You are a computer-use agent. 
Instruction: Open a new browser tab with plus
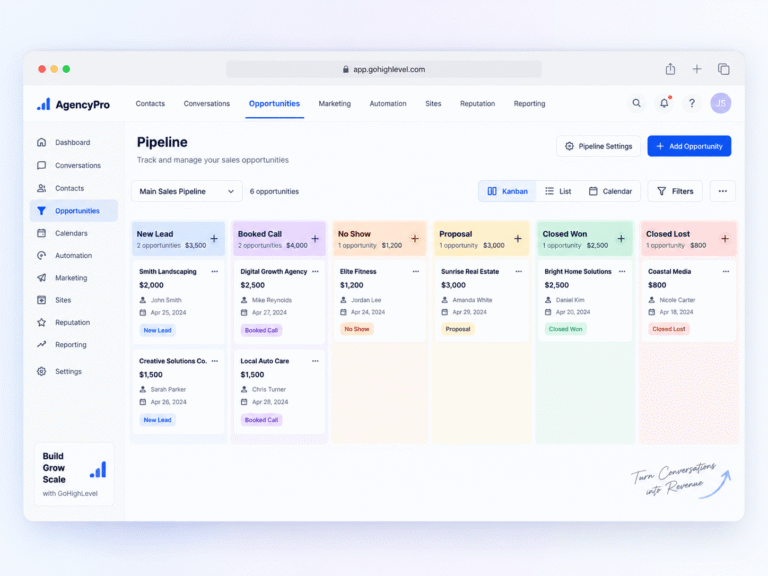[696, 69]
